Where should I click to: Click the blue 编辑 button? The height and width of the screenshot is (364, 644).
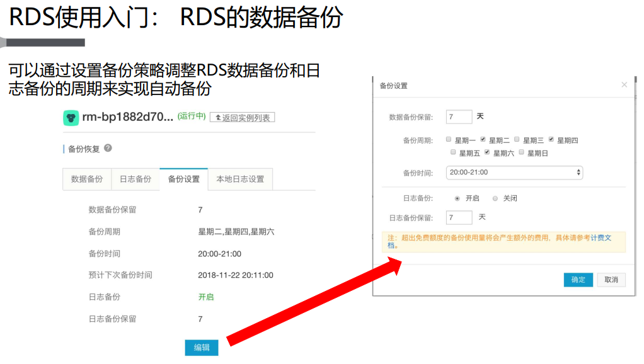[201, 347]
